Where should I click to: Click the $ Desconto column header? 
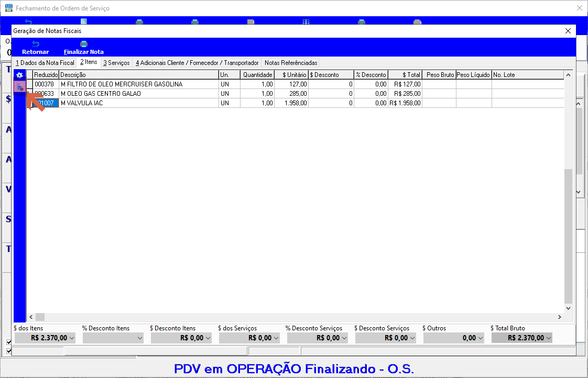[331, 75]
